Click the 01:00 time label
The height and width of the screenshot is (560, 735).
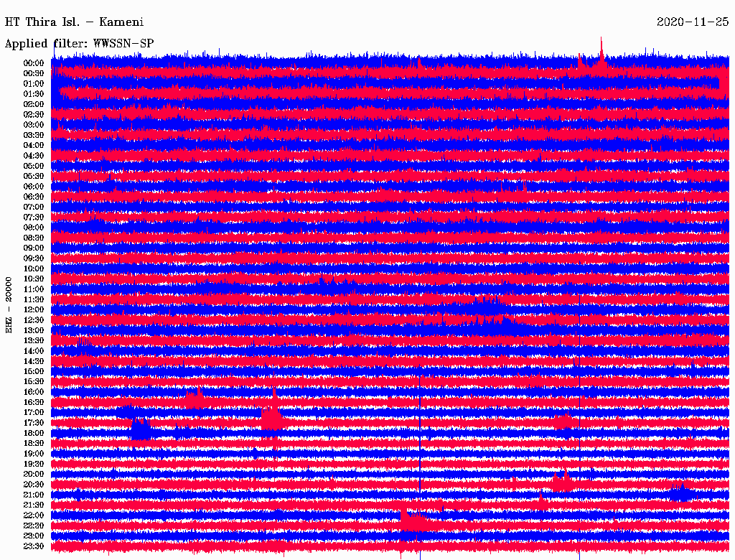(34, 83)
